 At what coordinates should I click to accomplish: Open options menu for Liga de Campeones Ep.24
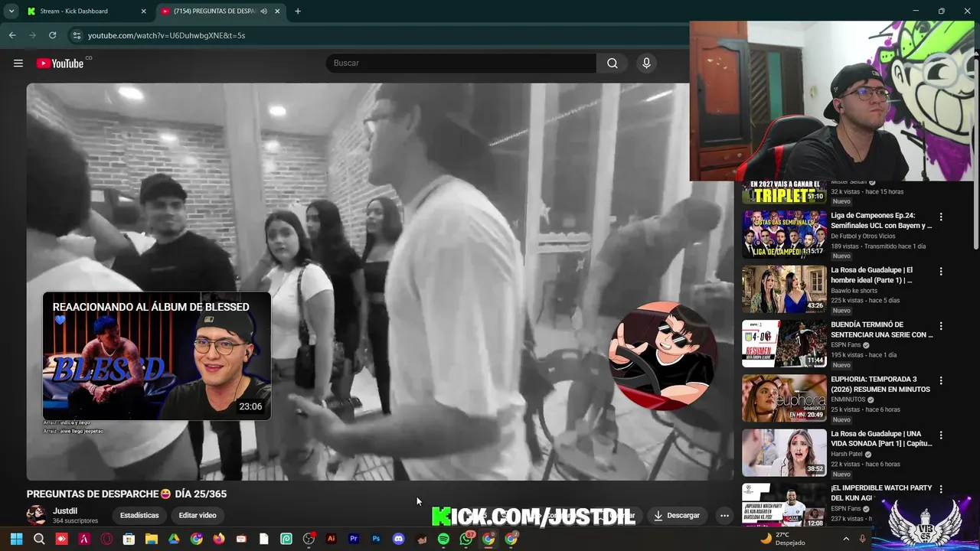point(941,217)
